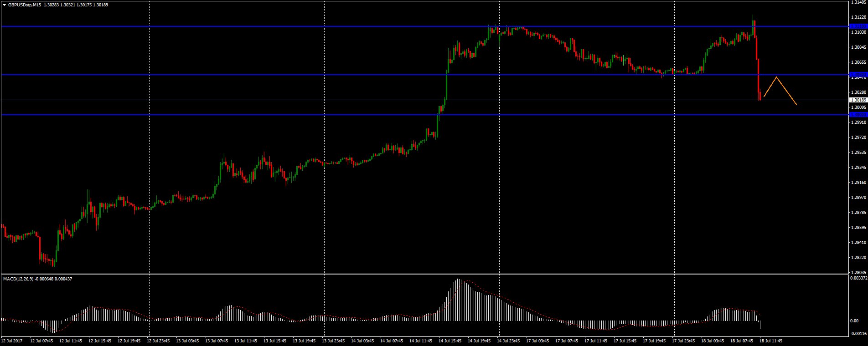Click the 17 Jul 23:45 time label
The image size is (868, 346).
pos(683,341)
